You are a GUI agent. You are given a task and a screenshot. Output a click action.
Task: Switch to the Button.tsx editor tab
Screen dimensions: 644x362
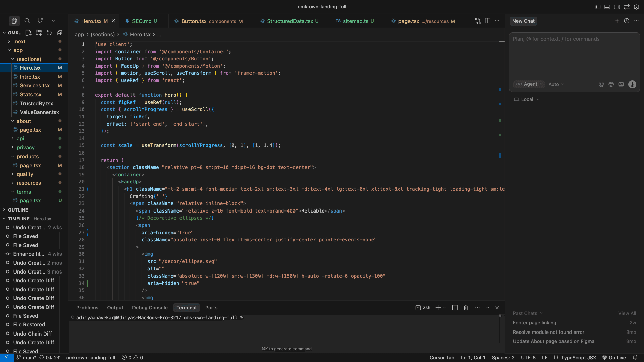click(194, 21)
